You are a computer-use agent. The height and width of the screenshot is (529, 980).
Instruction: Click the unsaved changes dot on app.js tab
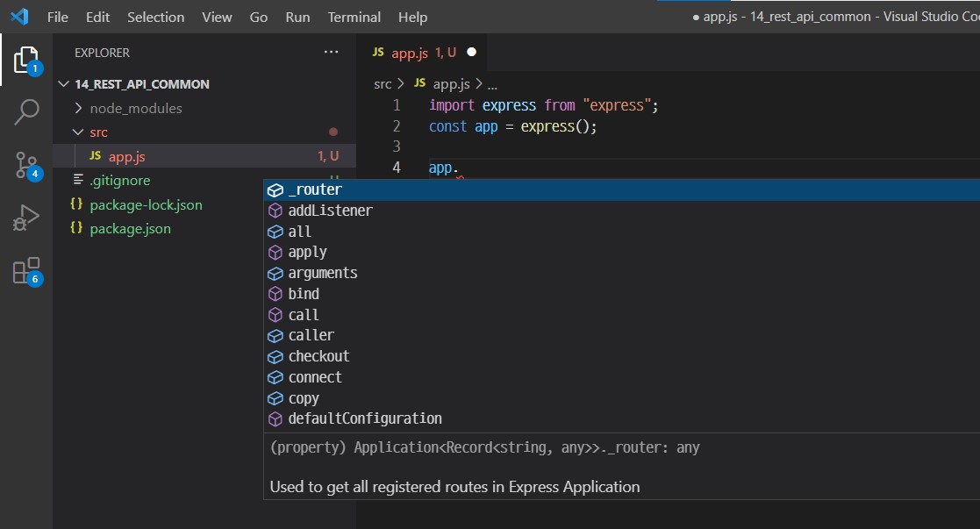point(471,52)
